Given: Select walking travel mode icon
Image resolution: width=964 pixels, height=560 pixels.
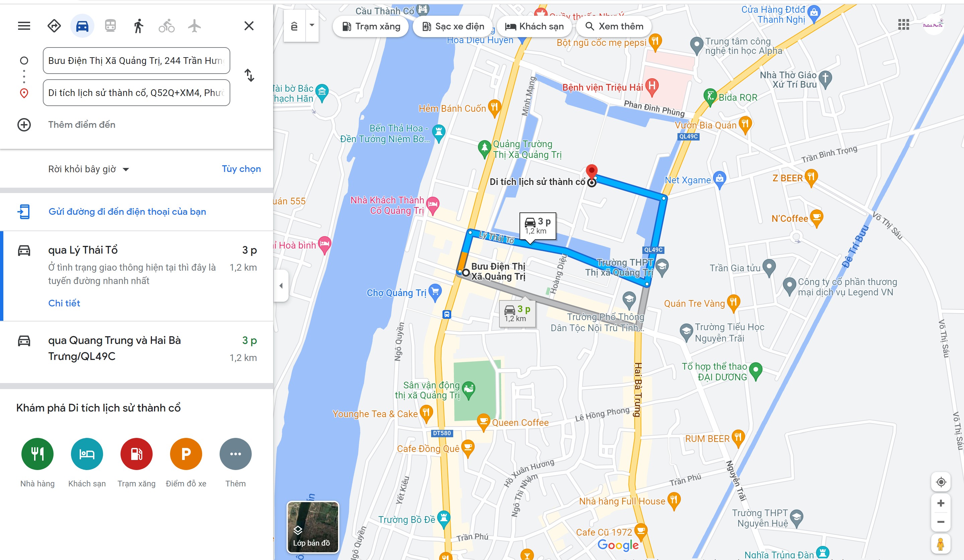Looking at the screenshot, I should click(139, 26).
